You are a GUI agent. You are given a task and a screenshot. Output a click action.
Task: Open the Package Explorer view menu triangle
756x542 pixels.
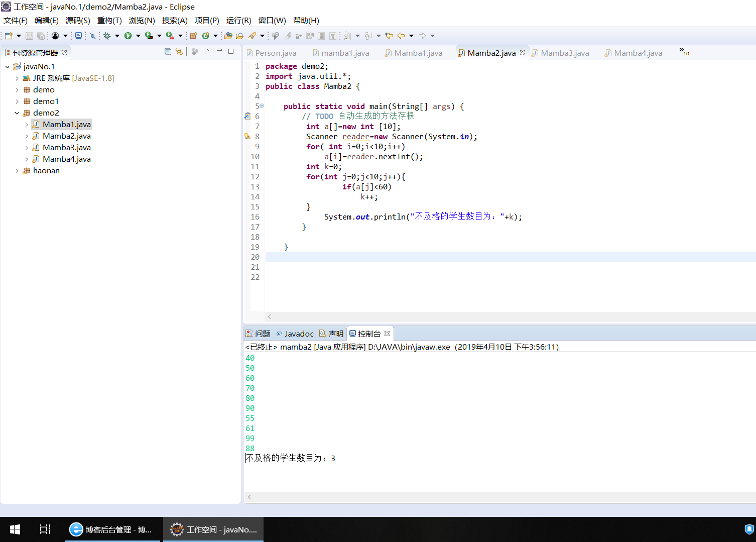(x=209, y=50)
